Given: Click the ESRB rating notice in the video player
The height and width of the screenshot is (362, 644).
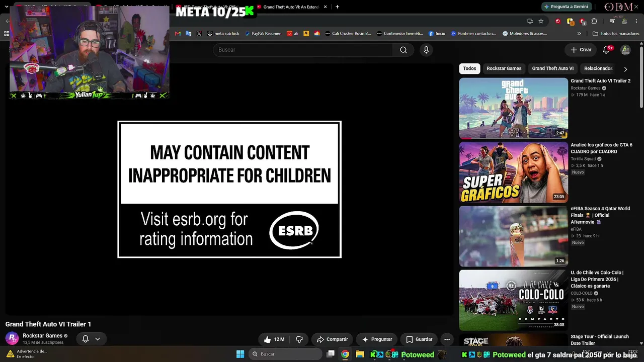Looking at the screenshot, I should (229, 190).
